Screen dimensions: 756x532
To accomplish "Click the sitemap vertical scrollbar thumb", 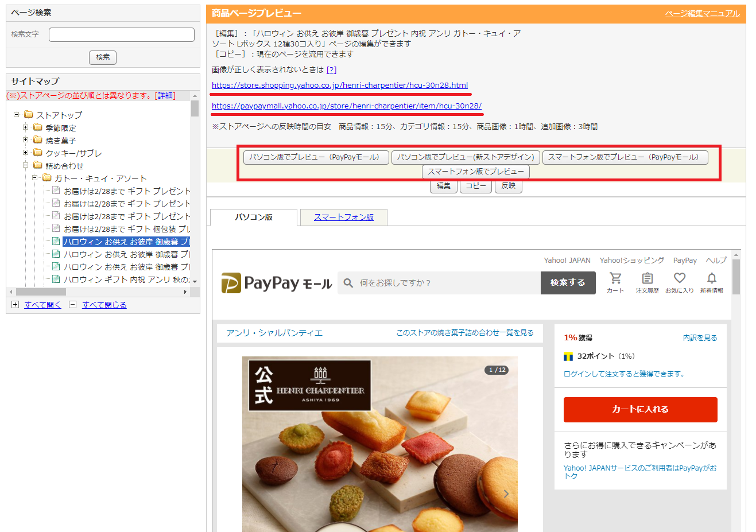I will [195, 108].
